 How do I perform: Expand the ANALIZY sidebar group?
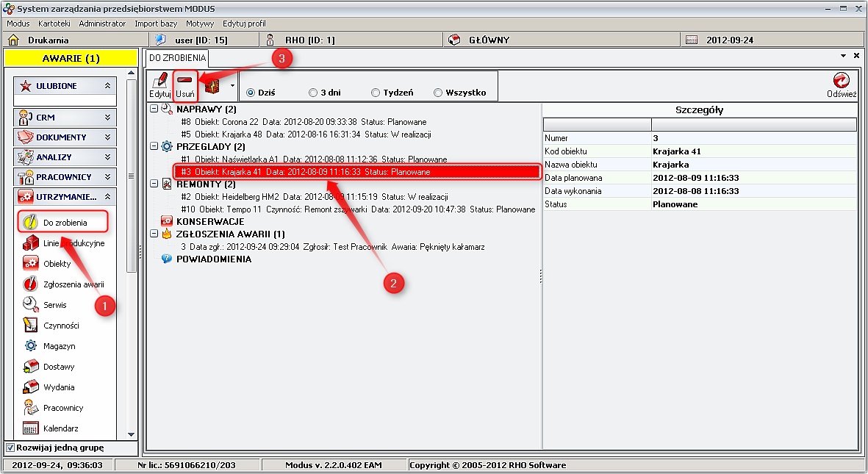107,157
